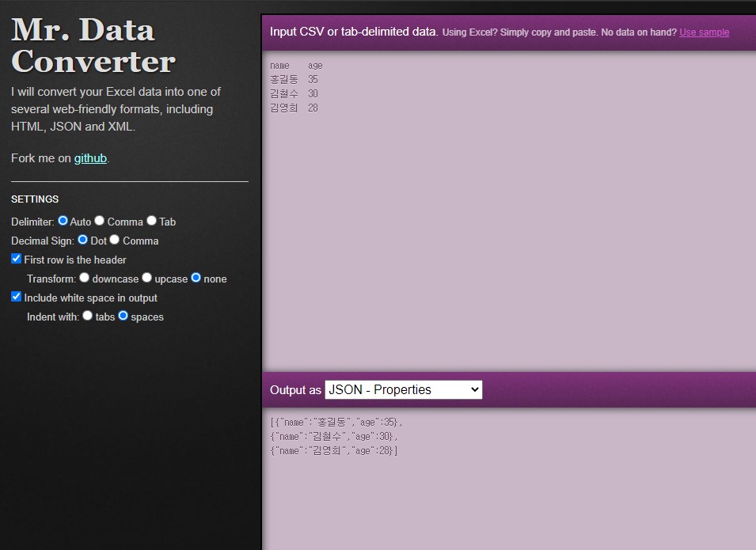Click the Mr. Data Converter title
Screen dimensions: 756x550
[93, 45]
